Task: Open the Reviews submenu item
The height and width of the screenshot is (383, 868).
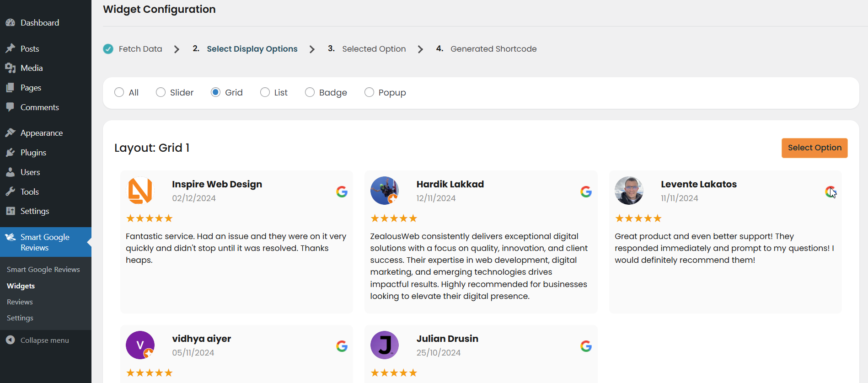Action: pos(20,302)
